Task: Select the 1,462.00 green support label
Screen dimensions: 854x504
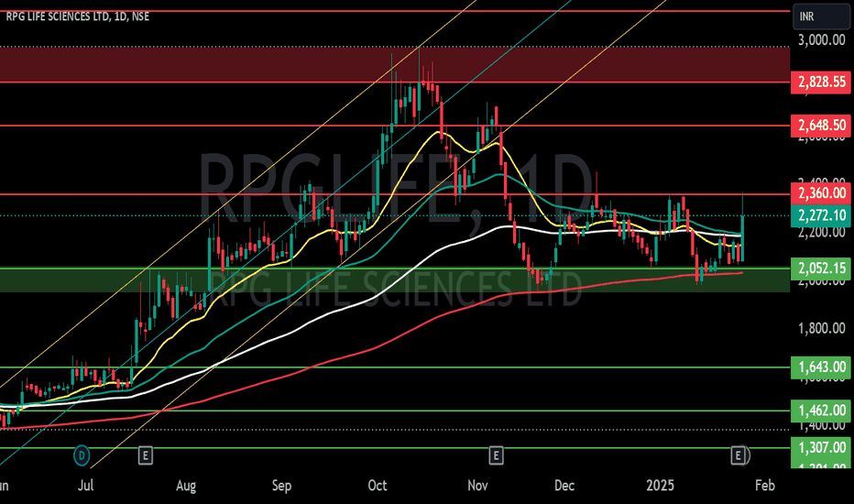Action: click(x=821, y=411)
